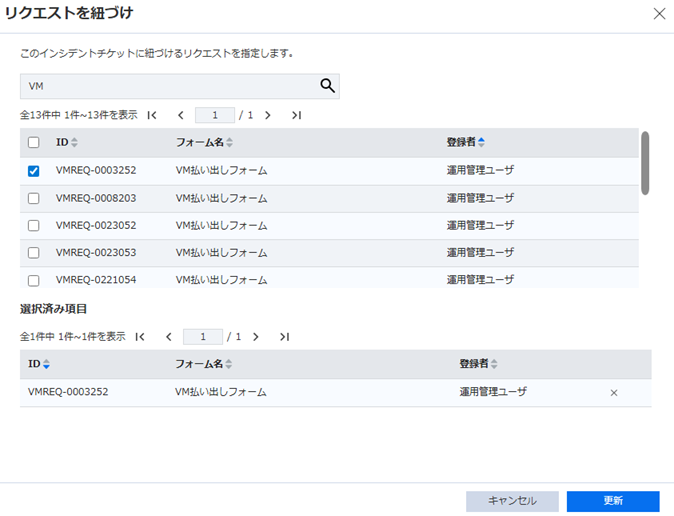Sort selected items by ID column
Screen dimensions: 674x516
(39, 364)
